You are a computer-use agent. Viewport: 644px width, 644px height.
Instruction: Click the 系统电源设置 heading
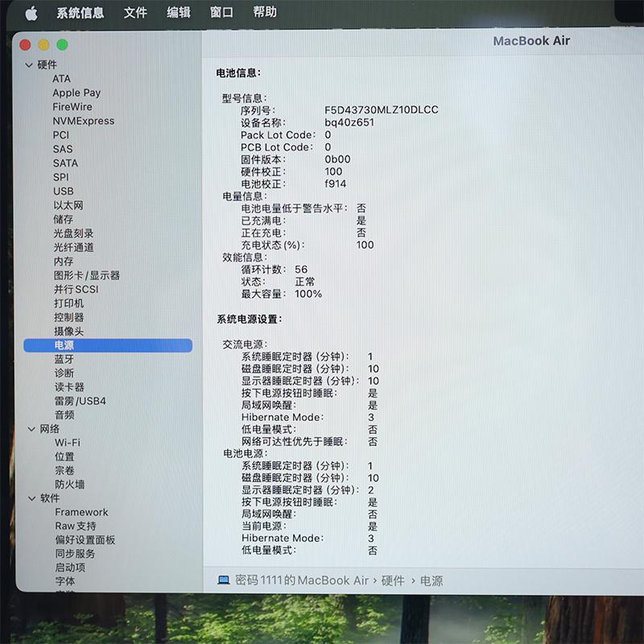point(250,319)
